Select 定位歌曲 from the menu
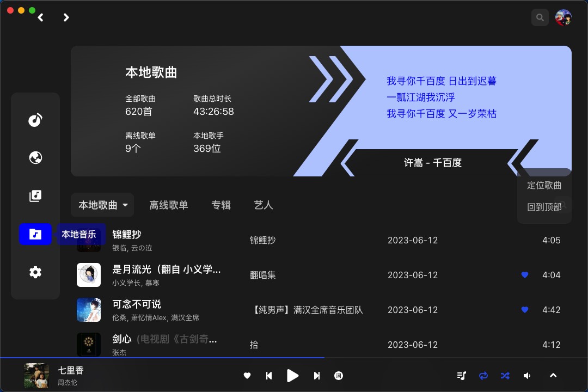Image resolution: width=588 pixels, height=392 pixels. click(544, 185)
